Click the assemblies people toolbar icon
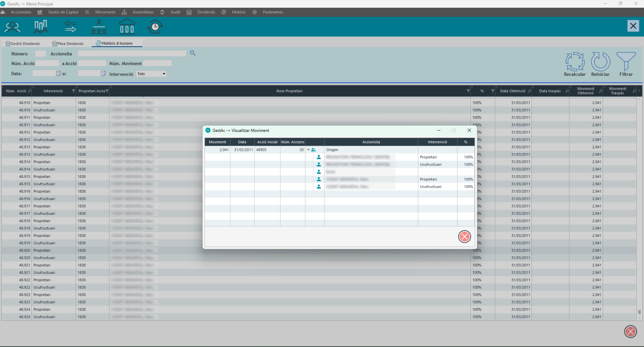The height and width of the screenshot is (347, 644). coord(99,27)
